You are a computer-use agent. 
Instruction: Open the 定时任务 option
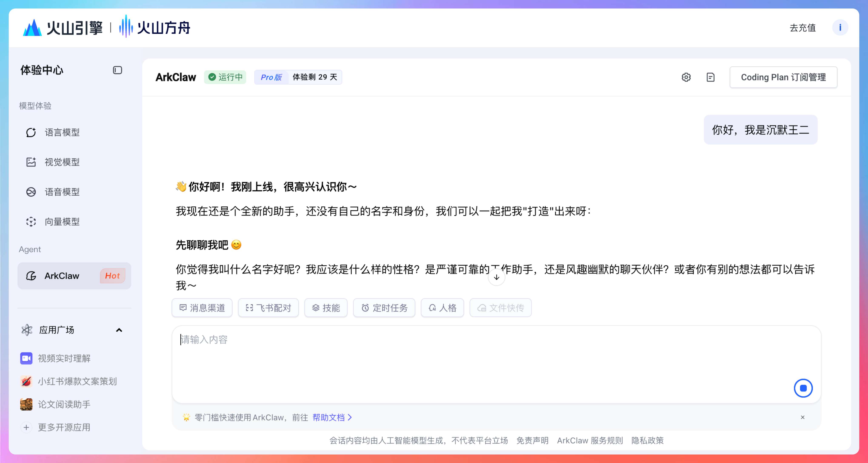click(384, 308)
